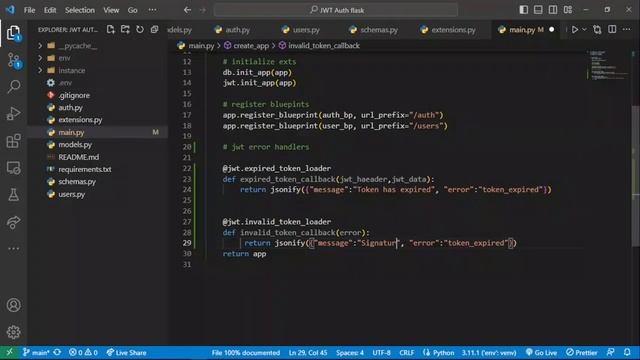Create a new file in Explorer

(111, 29)
